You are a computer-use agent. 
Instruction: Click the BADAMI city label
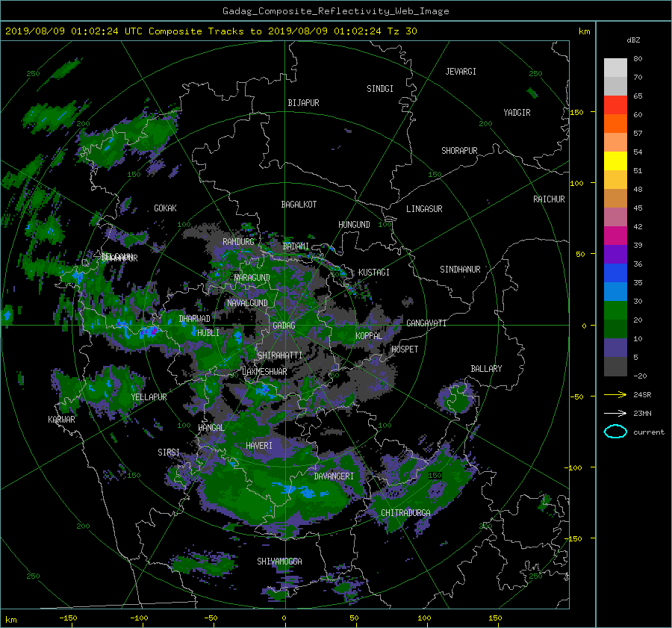tap(296, 246)
